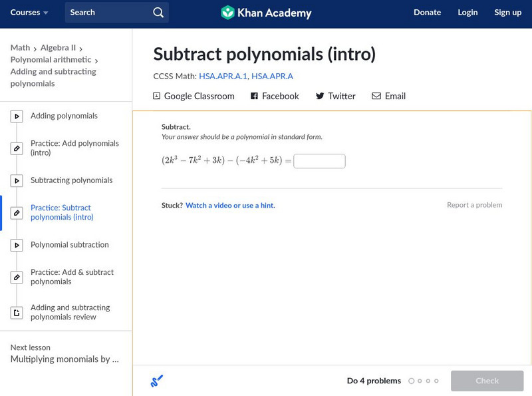Select Subtracting polynomials video lesson
This screenshot has width=532, height=396.
71,180
